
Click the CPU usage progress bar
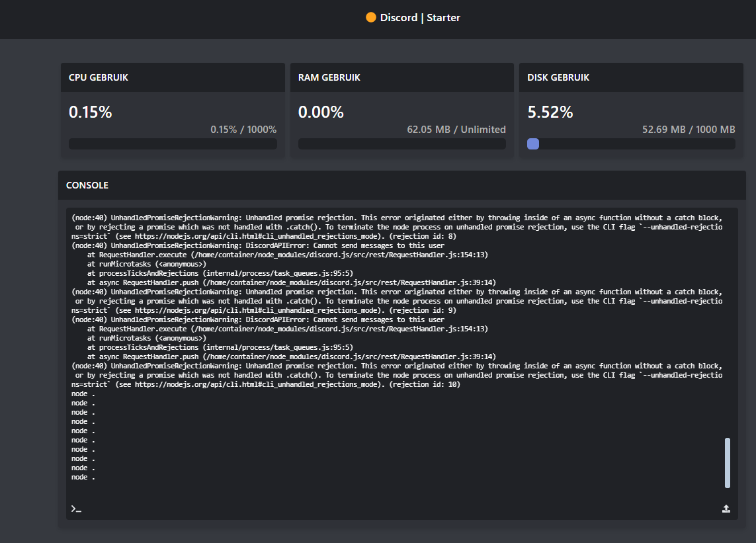[173, 144]
